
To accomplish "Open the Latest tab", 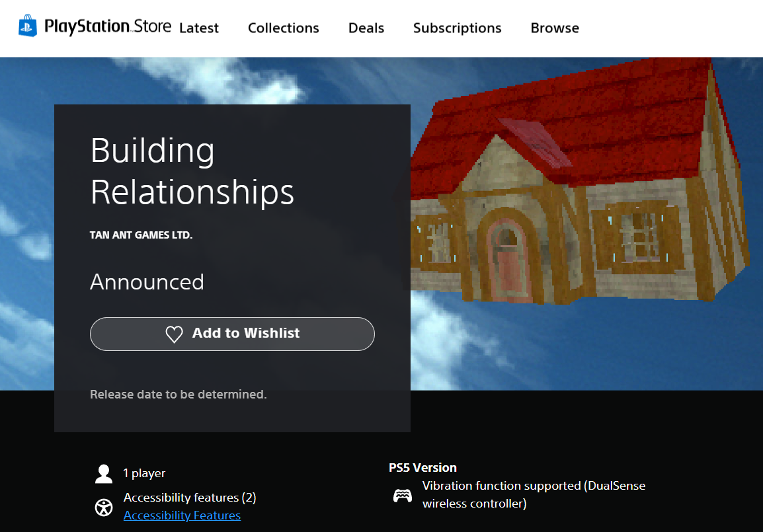I will 199,28.
